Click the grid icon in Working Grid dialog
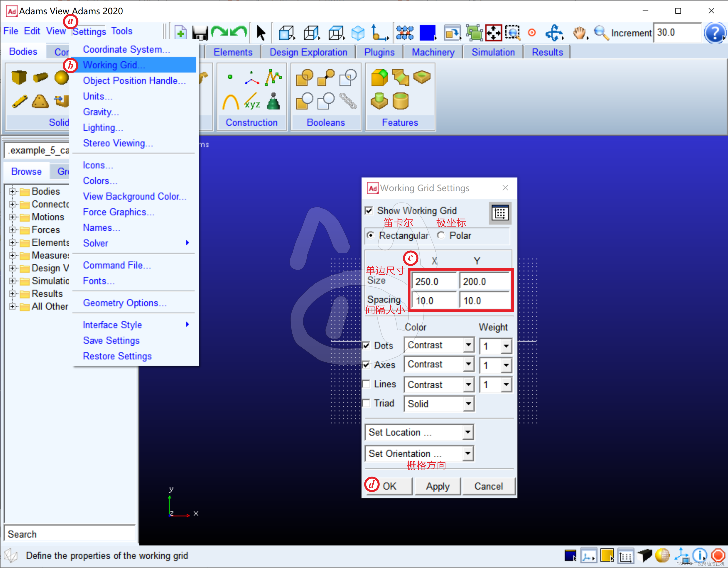 [x=500, y=213]
